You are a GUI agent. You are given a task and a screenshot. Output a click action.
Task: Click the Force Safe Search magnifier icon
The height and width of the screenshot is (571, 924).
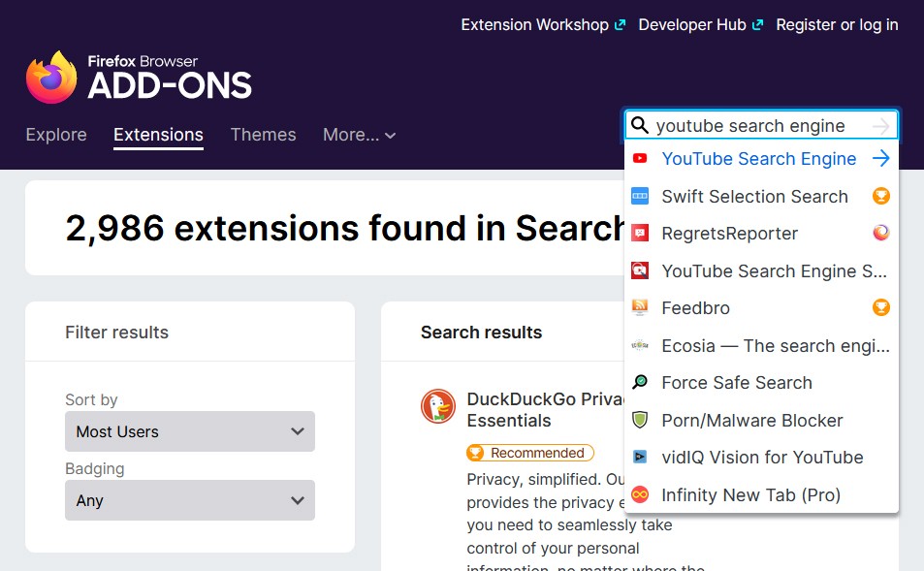coord(640,382)
